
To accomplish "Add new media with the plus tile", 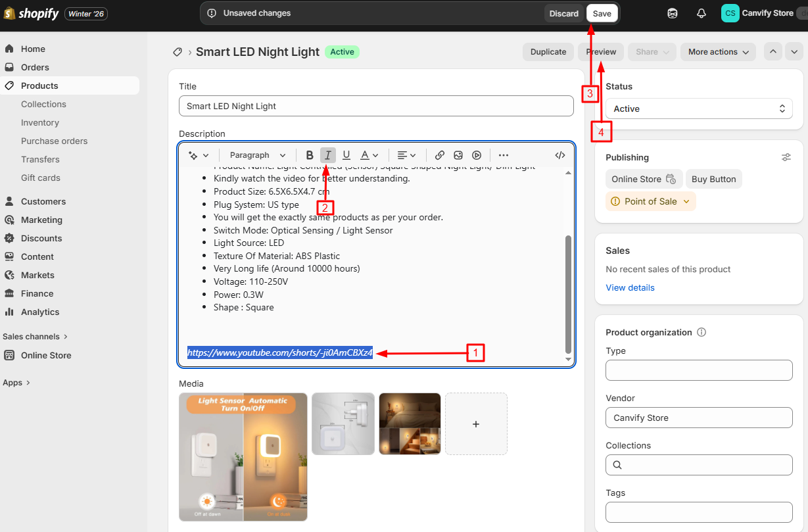I will [x=476, y=423].
